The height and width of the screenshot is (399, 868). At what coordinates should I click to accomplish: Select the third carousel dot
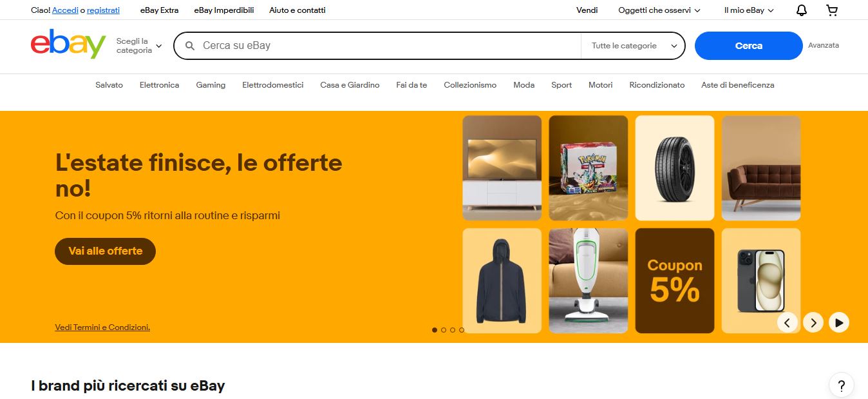coord(453,330)
